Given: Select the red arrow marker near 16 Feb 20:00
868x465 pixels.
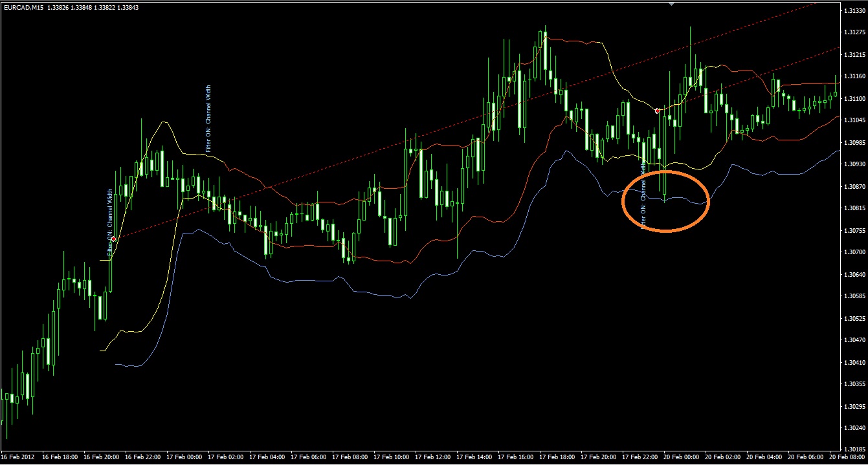Looking at the screenshot, I should click(114, 239).
